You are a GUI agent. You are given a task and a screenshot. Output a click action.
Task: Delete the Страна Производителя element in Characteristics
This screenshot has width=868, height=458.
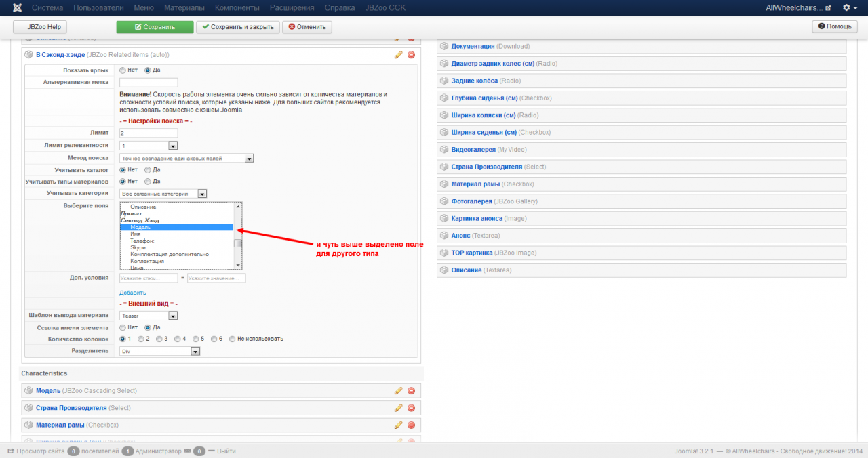click(411, 408)
